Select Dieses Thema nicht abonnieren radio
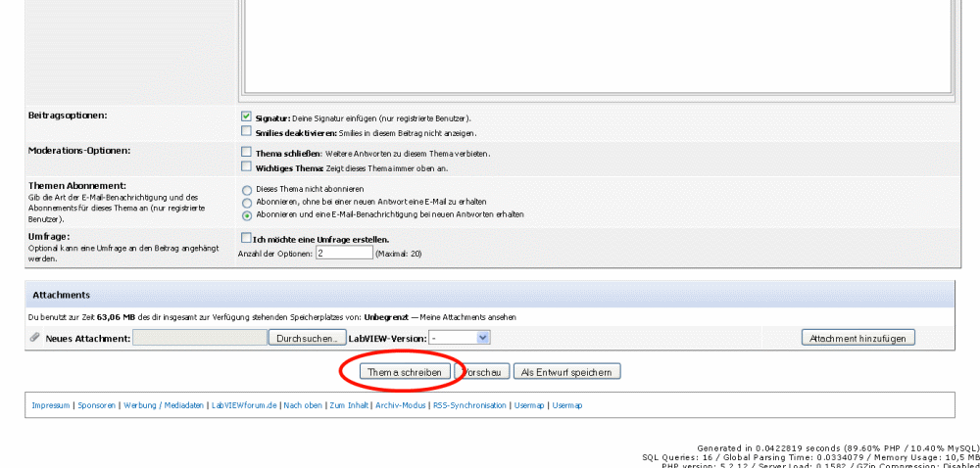This screenshot has width=980, height=468. click(247, 190)
